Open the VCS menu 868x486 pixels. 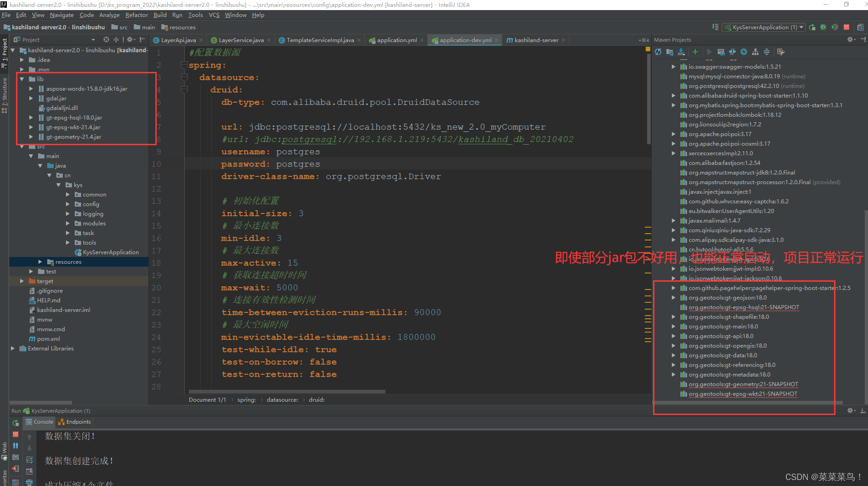coord(214,15)
